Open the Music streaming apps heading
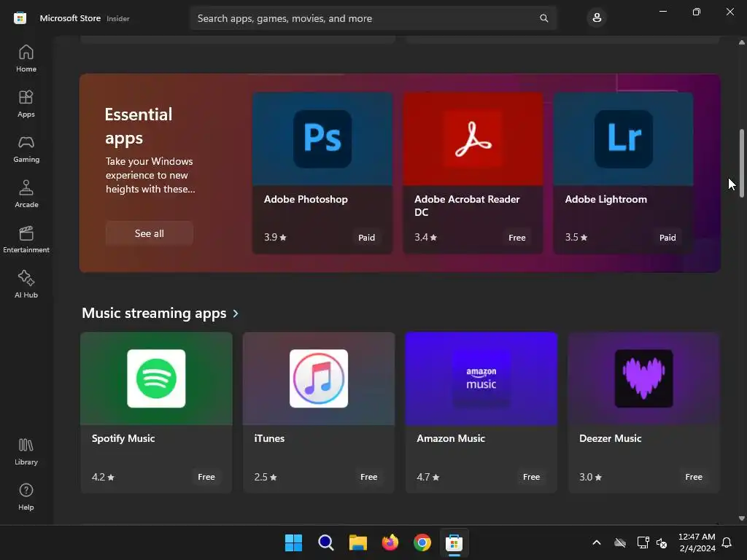The height and width of the screenshot is (560, 747). [154, 314]
